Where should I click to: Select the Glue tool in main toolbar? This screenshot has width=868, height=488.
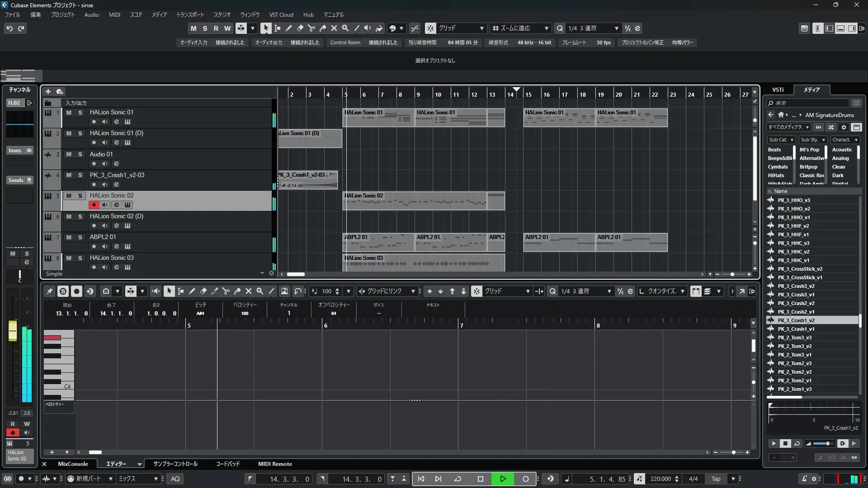[x=322, y=28]
